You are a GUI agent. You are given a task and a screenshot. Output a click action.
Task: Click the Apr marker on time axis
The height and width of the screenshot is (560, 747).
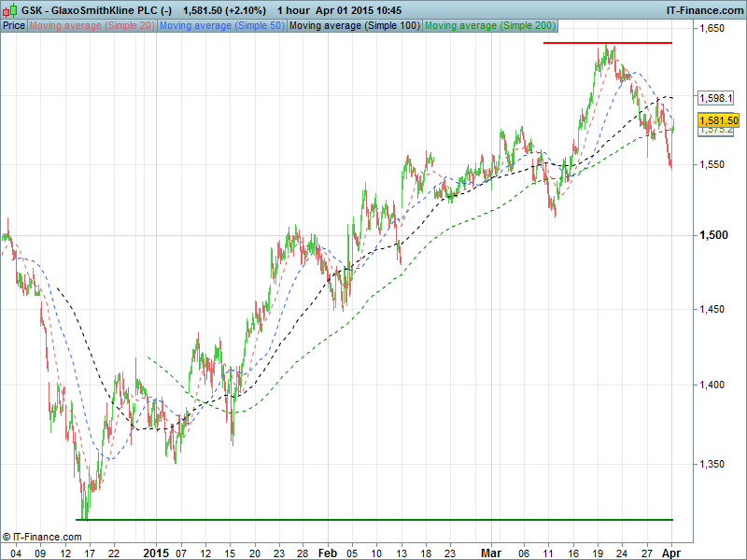[671, 552]
